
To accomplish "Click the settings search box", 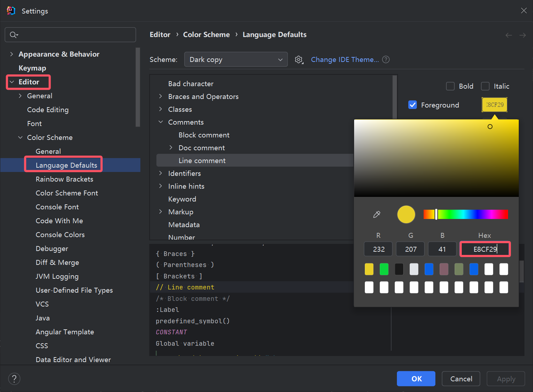I will click(x=71, y=35).
